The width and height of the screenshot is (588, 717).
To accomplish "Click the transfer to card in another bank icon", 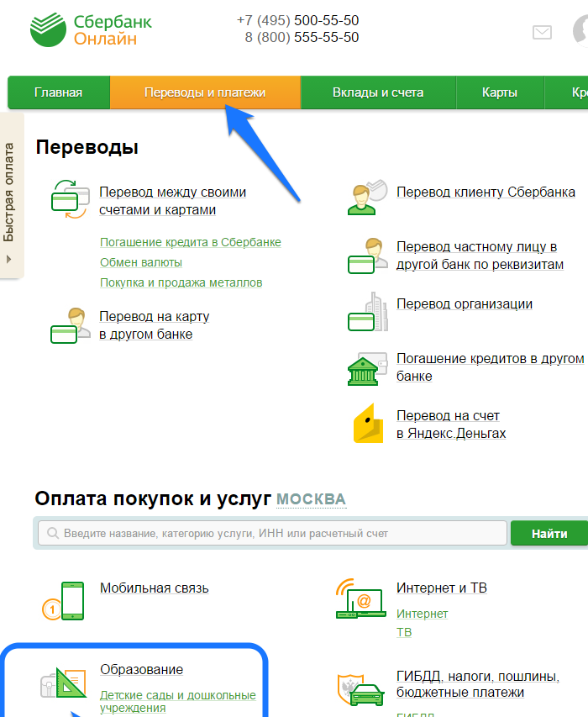I will (x=71, y=325).
